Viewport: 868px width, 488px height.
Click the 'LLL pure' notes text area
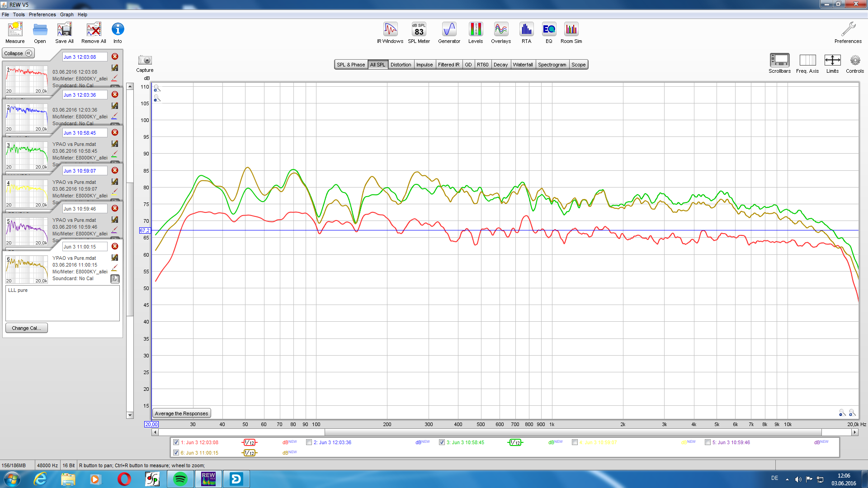[62, 303]
